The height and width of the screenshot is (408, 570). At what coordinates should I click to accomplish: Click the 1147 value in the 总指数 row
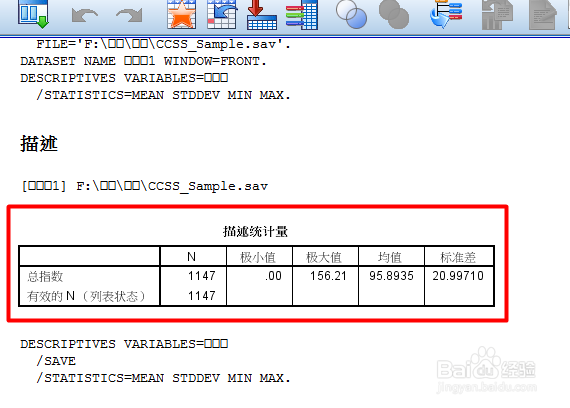[202, 276]
